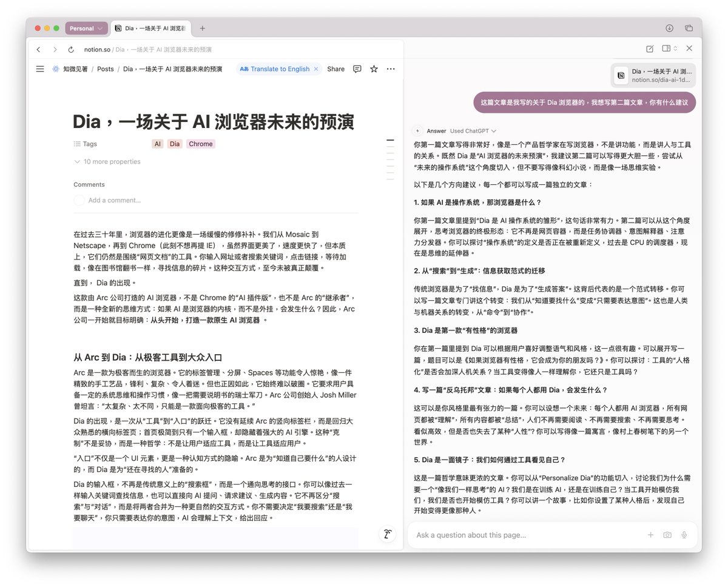Click Translate to English
The image size is (728, 587).
274,69
